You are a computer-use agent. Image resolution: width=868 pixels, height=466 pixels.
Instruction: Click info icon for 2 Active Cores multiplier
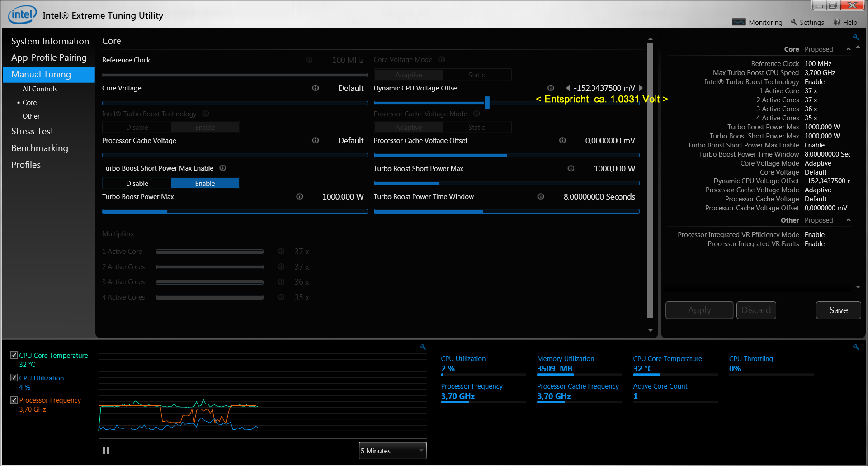pyautogui.click(x=281, y=266)
